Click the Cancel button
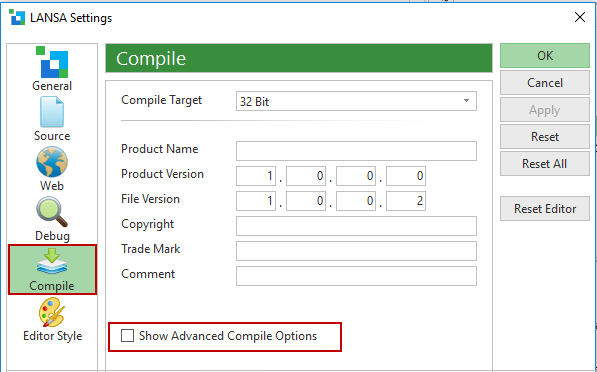 pyautogui.click(x=545, y=83)
